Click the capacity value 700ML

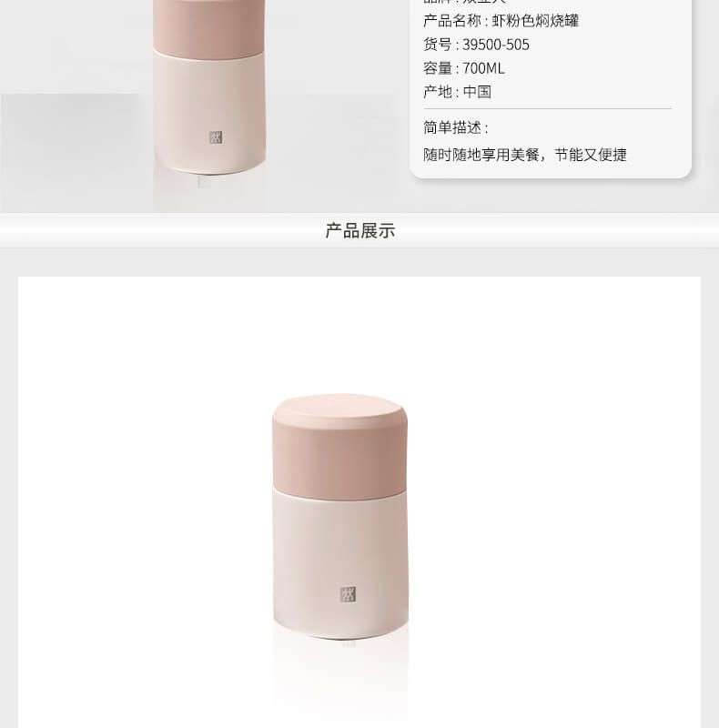[483, 68]
